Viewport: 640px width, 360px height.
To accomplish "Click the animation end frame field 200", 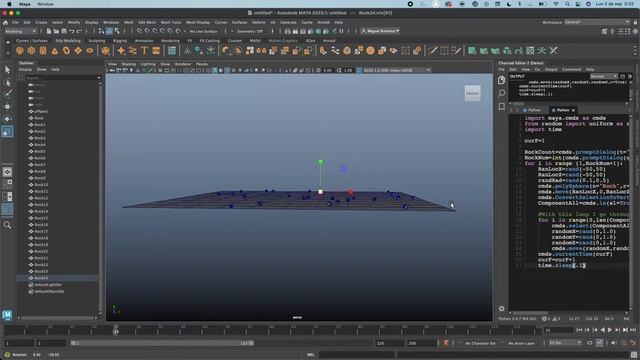I will 422,343.
